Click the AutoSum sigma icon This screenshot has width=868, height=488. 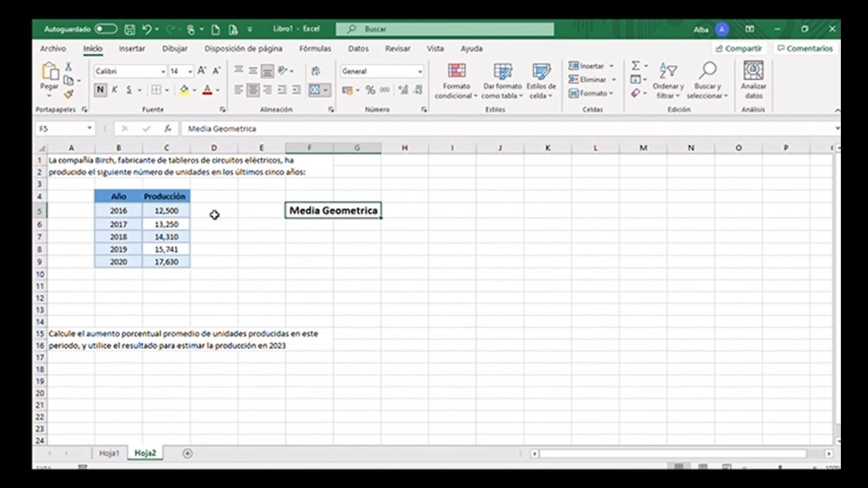[635, 66]
